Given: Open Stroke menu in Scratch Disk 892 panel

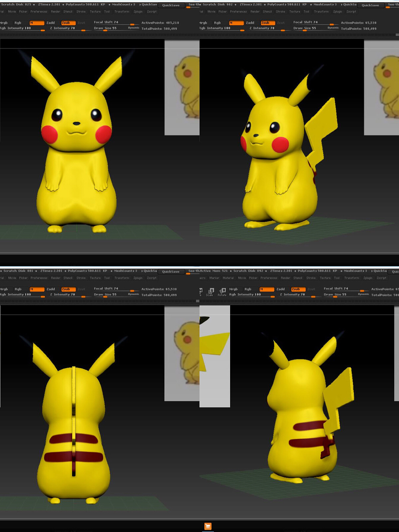Looking at the screenshot, I should (x=311, y=278).
